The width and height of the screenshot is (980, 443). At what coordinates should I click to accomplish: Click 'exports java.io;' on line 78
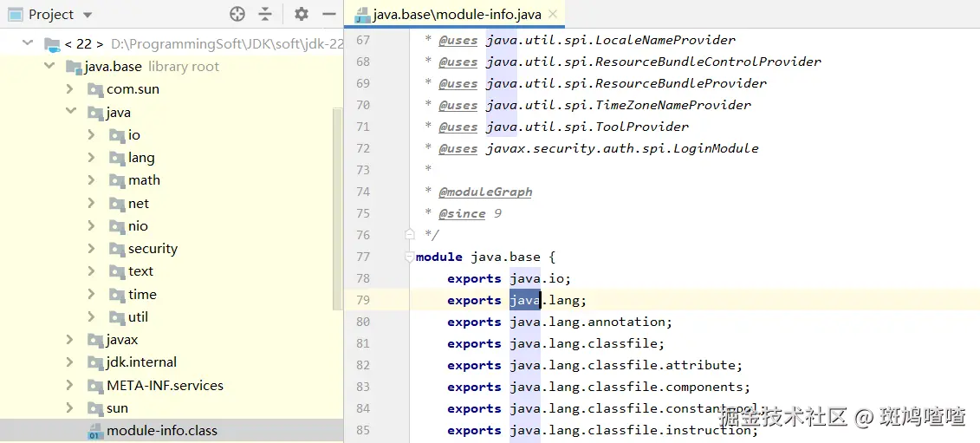point(509,278)
